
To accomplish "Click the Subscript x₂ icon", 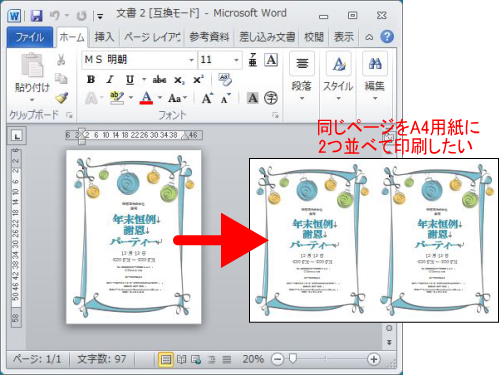I will tap(179, 80).
